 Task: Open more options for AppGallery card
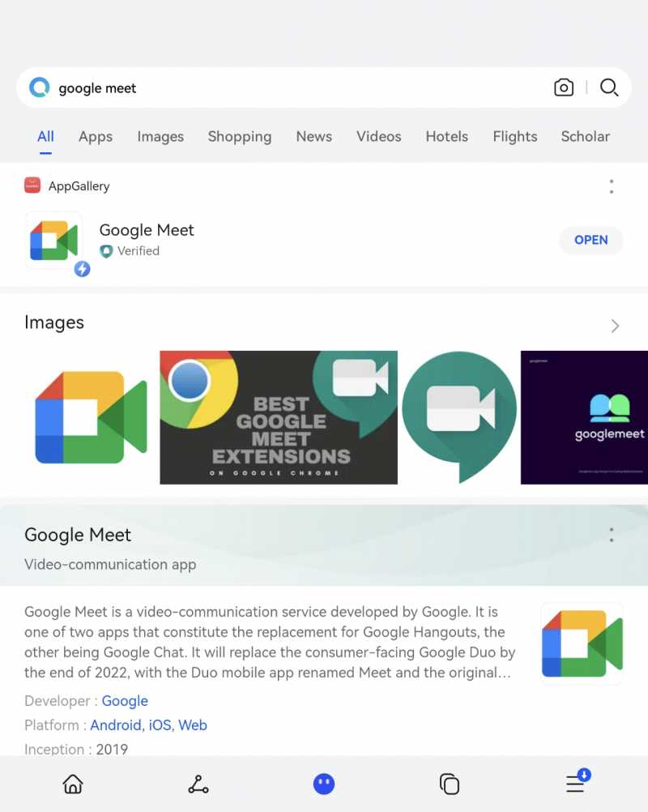pos(612,186)
